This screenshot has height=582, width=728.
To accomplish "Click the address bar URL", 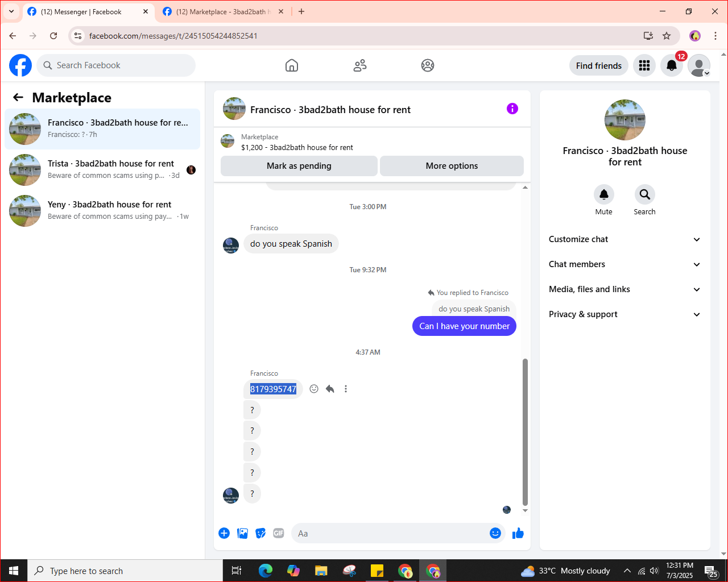I will pyautogui.click(x=173, y=36).
